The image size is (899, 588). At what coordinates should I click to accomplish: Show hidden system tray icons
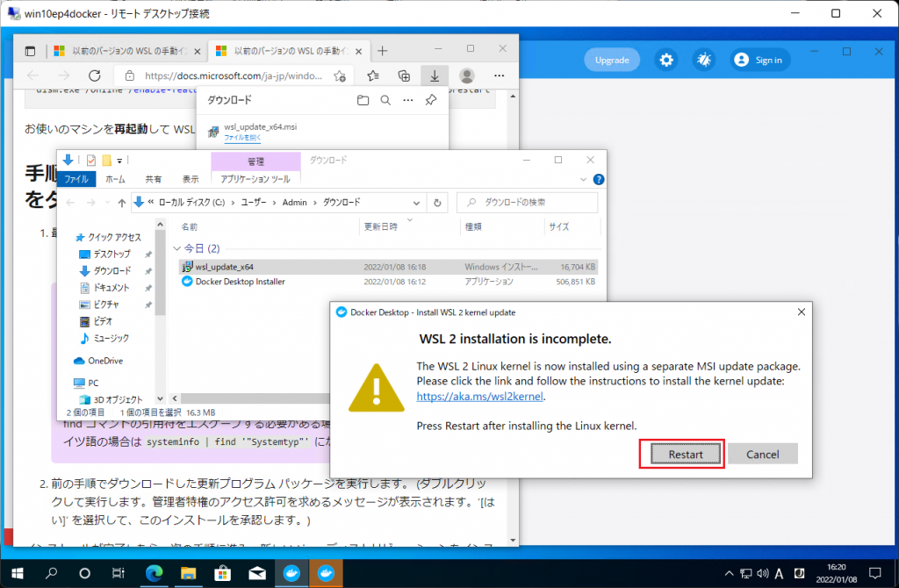(x=729, y=573)
